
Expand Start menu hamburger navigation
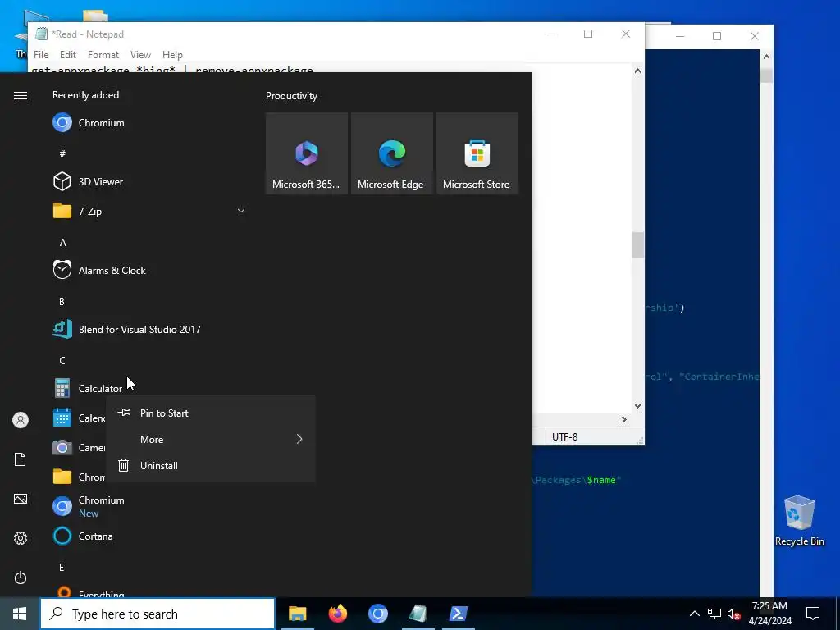(21, 95)
